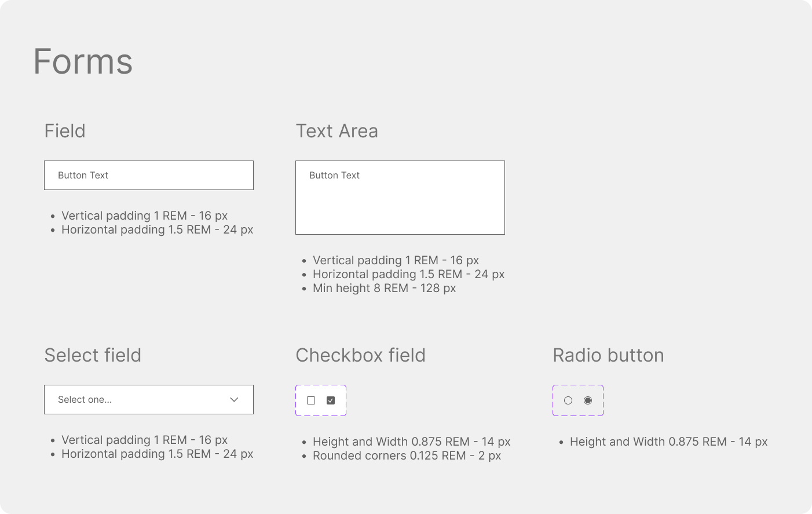812x514 pixels.
Task: Click Select field 'Vertical padding 1 REM' note
Action: 145,440
